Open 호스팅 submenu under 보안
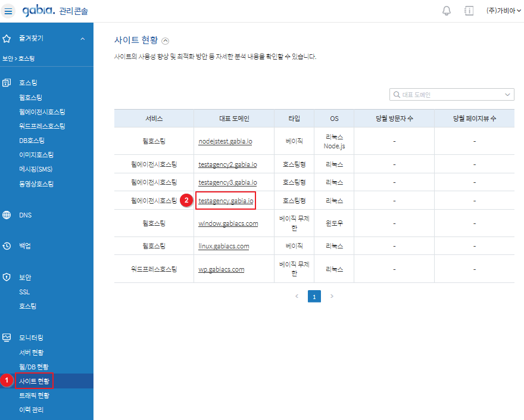This screenshot has height=420, width=524. [x=28, y=306]
